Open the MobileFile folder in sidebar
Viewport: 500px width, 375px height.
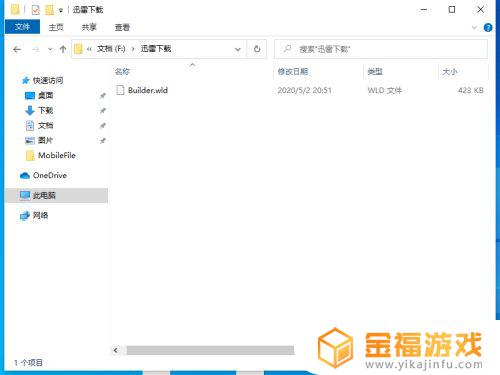click(57, 155)
